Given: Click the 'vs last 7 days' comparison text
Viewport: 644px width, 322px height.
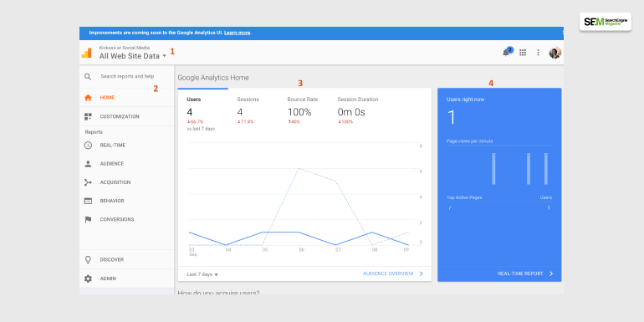Looking at the screenshot, I should tap(201, 129).
